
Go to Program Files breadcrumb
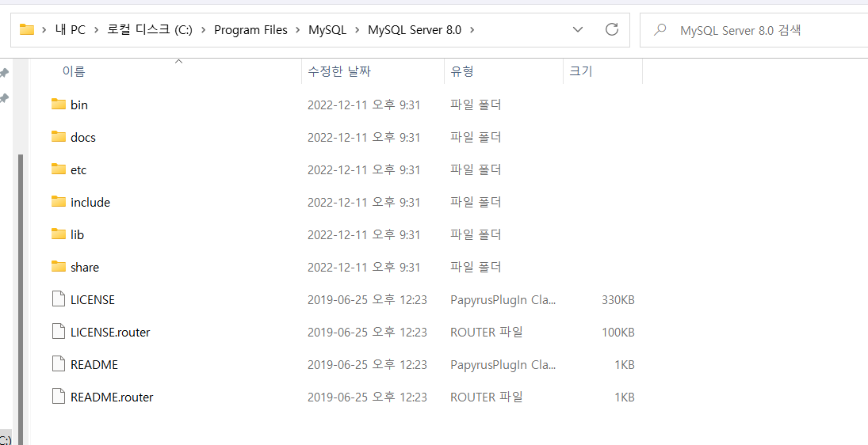pyautogui.click(x=250, y=30)
